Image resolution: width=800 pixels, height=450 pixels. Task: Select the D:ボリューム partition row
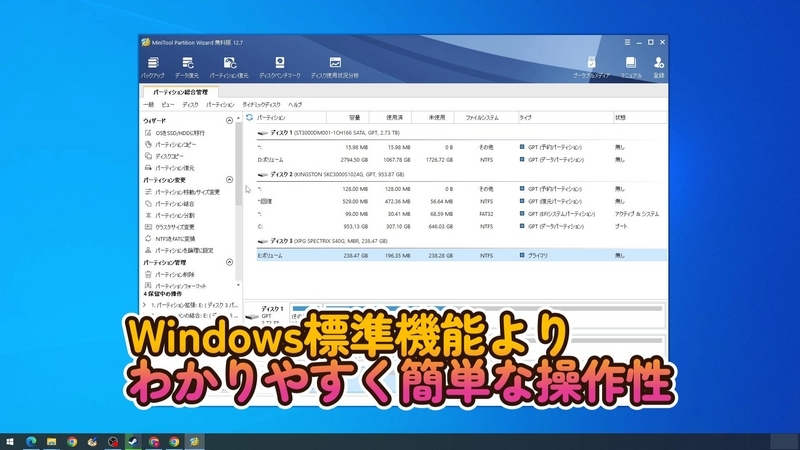coord(461,160)
